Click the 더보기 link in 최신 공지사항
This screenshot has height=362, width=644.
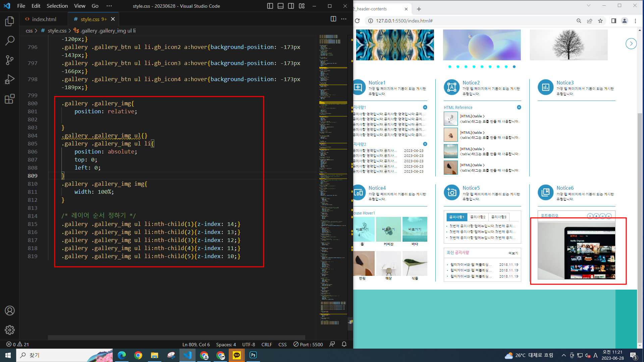513,253
